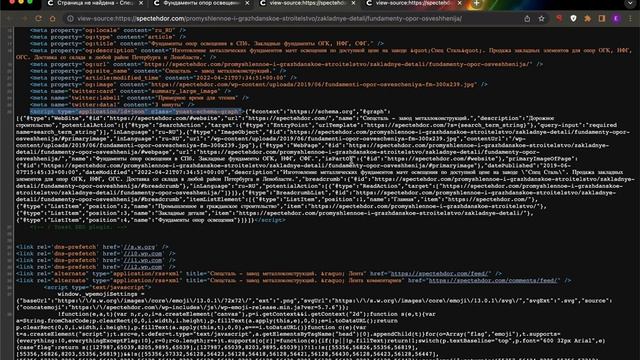Switch to third view-source tab
This screenshot has width=640, height=360.
coord(307,3)
